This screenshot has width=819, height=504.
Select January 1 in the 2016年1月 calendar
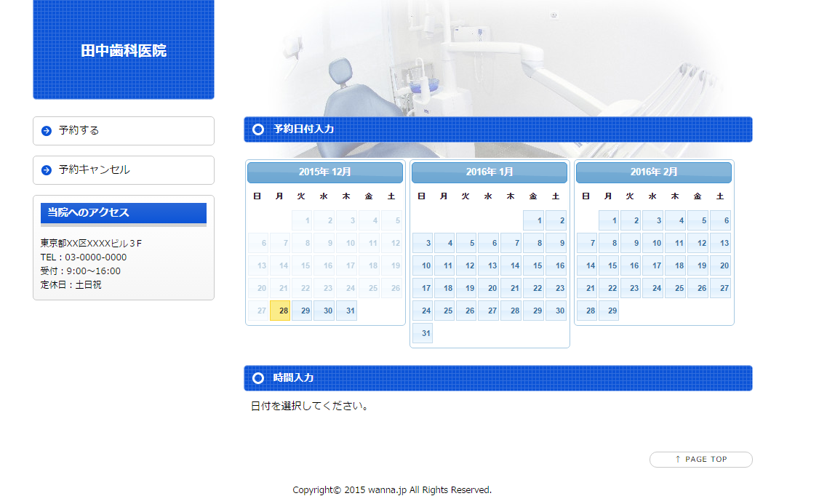tap(534, 220)
